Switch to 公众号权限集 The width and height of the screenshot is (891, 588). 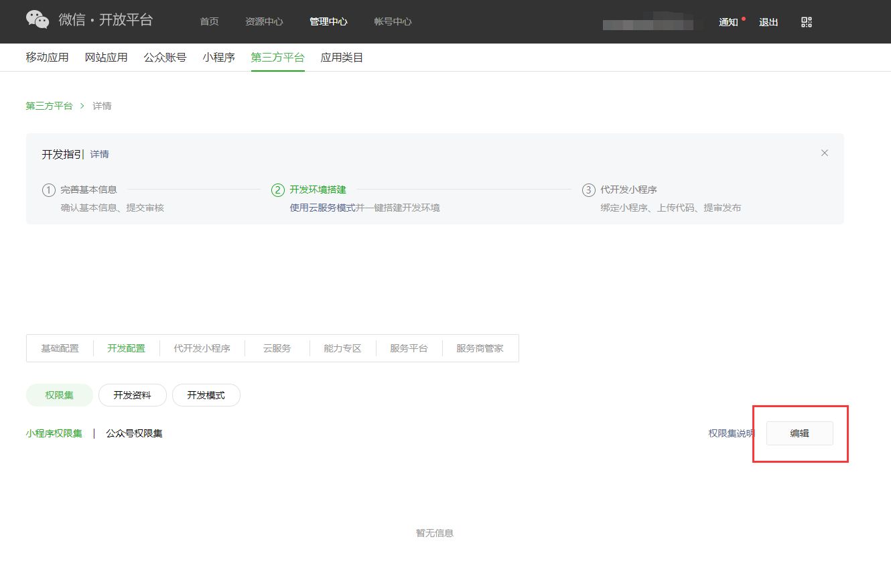pos(134,433)
